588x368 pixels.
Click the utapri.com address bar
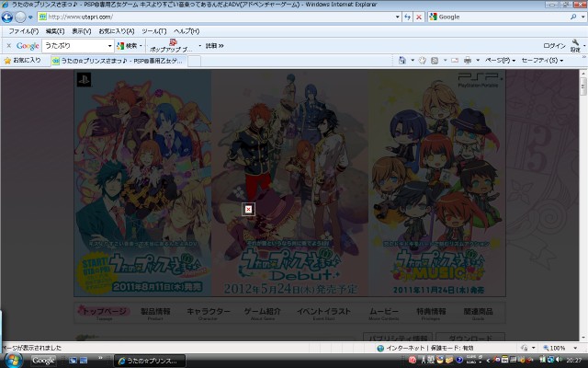point(217,17)
